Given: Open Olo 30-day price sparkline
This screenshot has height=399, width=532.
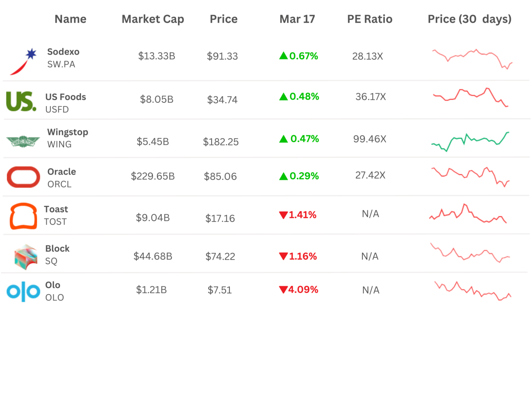Looking at the screenshot, I should point(473,291).
